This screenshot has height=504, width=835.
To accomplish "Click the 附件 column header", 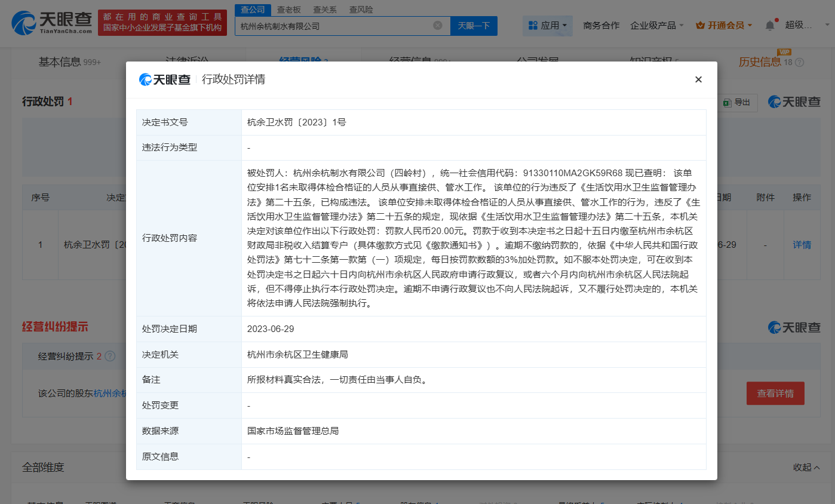I will pyautogui.click(x=765, y=198).
